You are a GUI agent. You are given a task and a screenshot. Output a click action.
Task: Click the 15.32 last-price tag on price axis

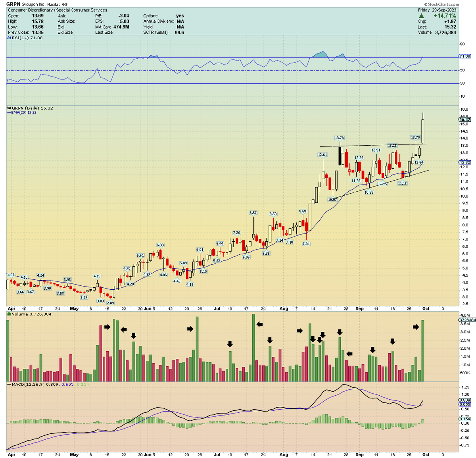click(x=465, y=119)
